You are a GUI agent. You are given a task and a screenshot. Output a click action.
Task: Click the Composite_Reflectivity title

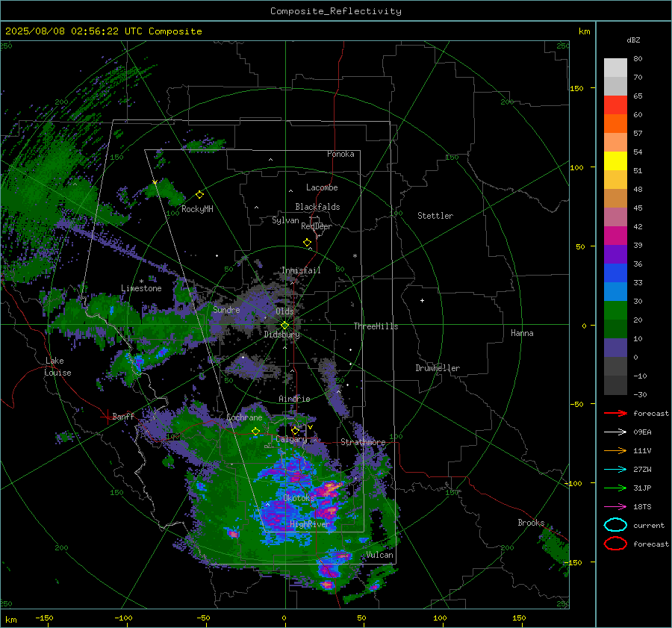335,11
